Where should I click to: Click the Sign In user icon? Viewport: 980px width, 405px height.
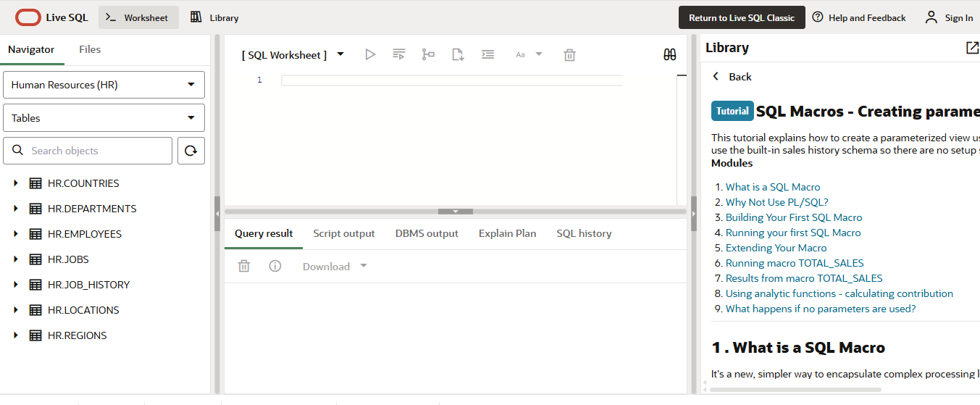931,17
